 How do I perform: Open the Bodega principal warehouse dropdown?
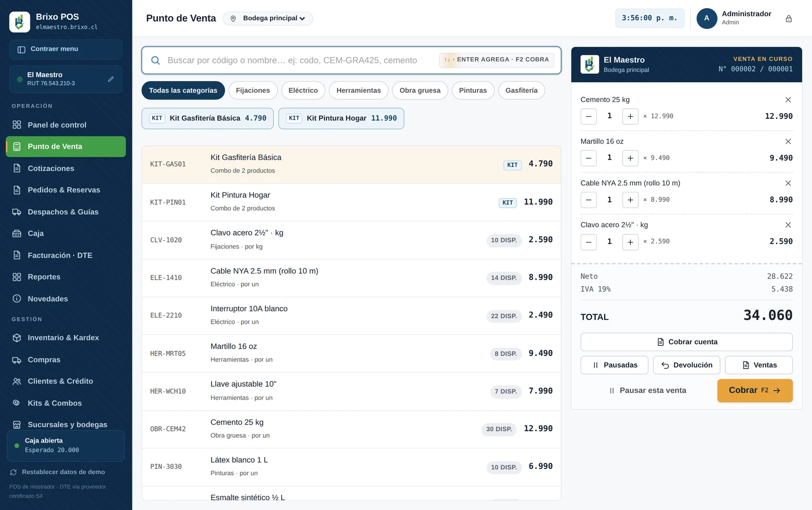click(268, 18)
